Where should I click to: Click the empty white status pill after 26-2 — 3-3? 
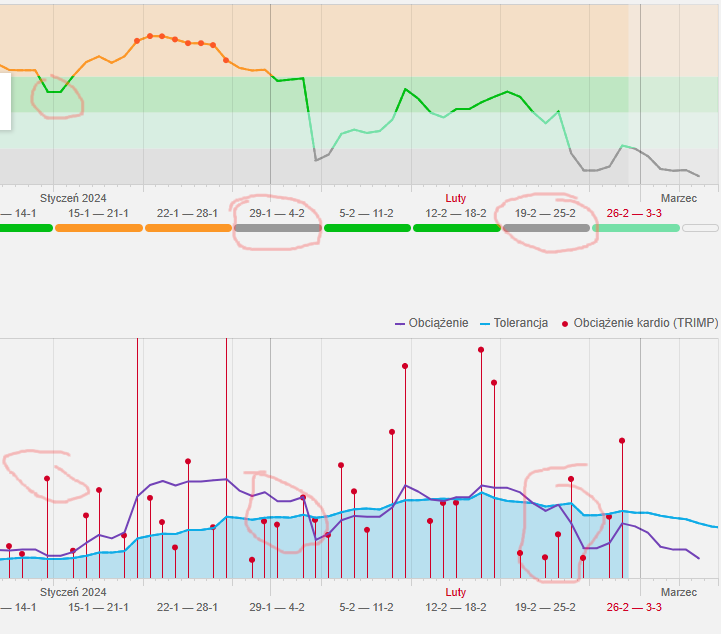pyautogui.click(x=700, y=228)
